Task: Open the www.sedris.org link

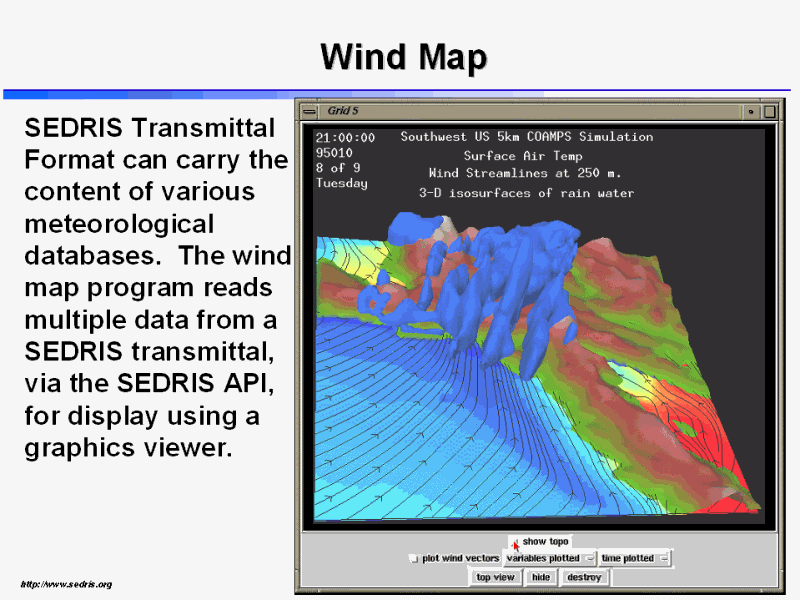Action: 66,584
